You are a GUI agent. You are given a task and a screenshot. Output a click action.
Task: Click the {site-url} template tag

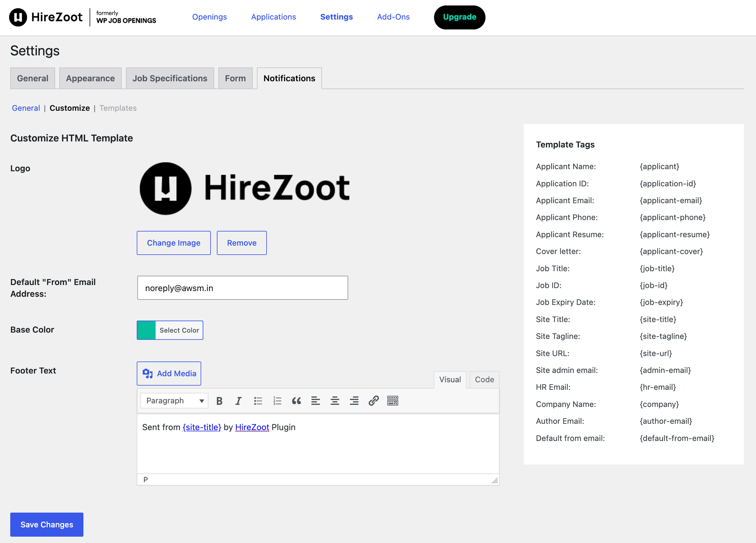coord(656,354)
